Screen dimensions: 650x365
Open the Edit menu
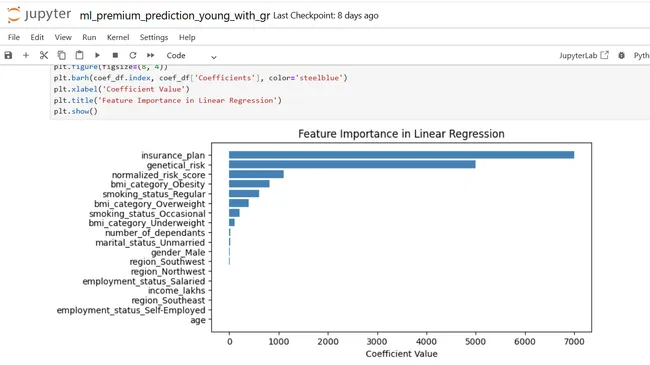[37, 37]
